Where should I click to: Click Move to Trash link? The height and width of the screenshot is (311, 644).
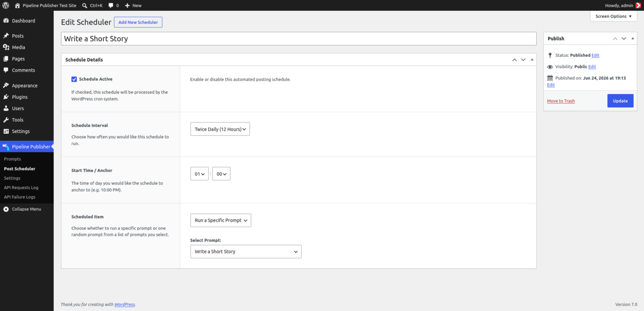click(x=561, y=101)
